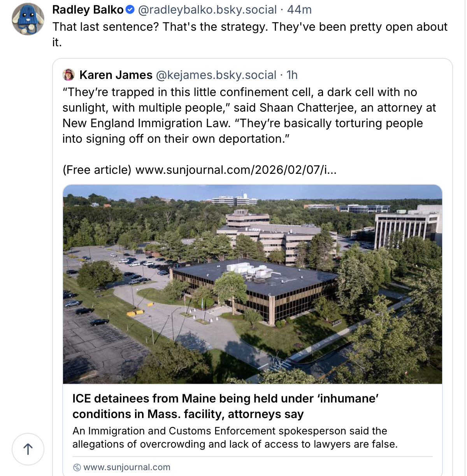The width and height of the screenshot is (467, 476).
Task: Click Karen James's small profile avatar
Action: click(x=68, y=75)
